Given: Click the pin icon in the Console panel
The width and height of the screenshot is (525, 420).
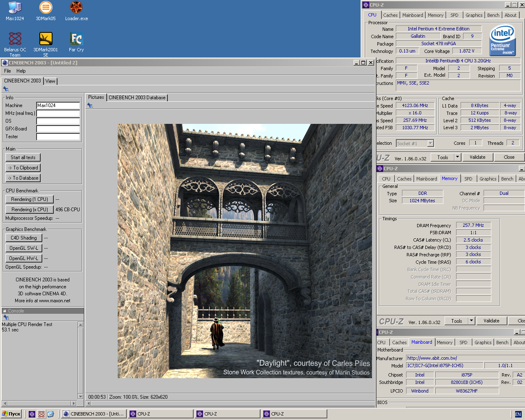Looking at the screenshot, I should click(x=6, y=317).
